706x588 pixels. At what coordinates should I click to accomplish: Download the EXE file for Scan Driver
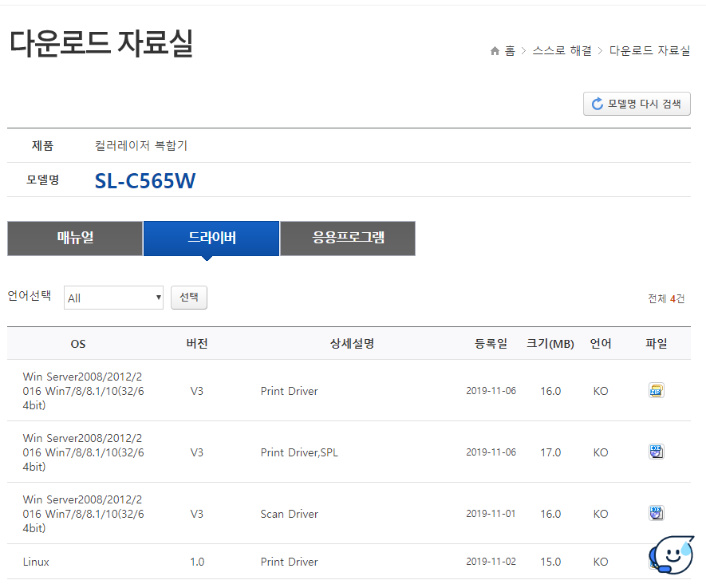[x=656, y=513]
